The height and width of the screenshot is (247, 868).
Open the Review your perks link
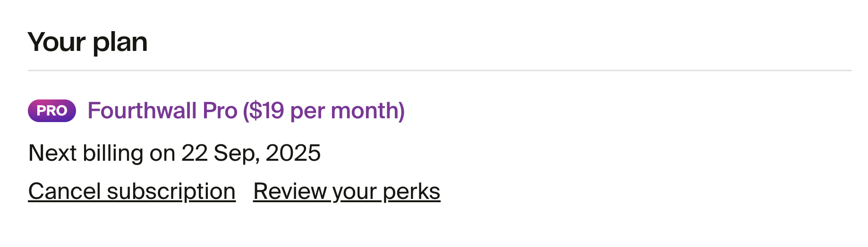(x=347, y=191)
